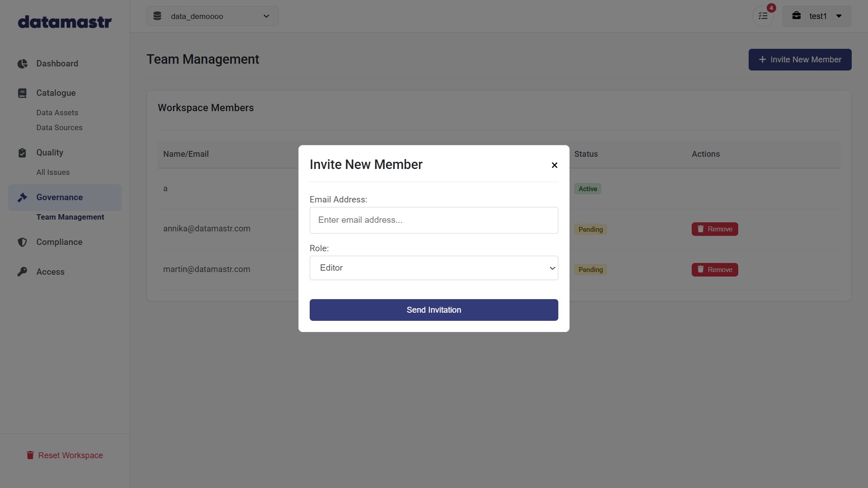Expand the data_demoooo workspace selector
868x488 pixels.
pos(212,16)
